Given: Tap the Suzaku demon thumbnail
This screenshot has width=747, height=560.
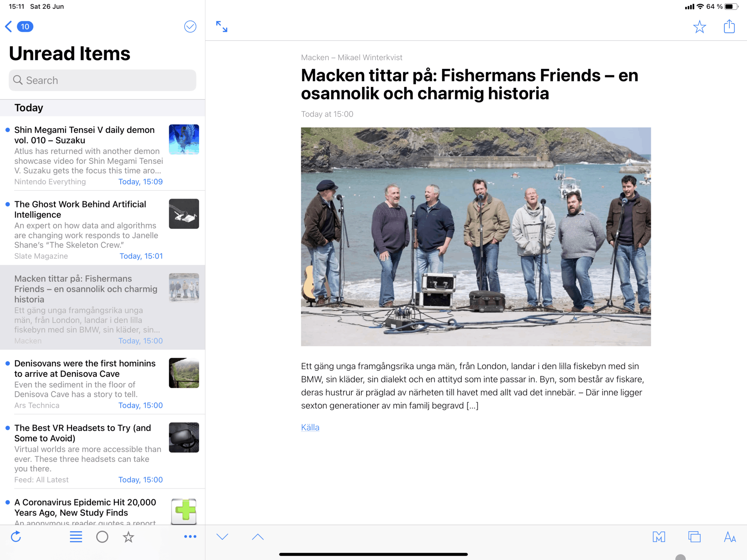Looking at the screenshot, I should point(184,139).
